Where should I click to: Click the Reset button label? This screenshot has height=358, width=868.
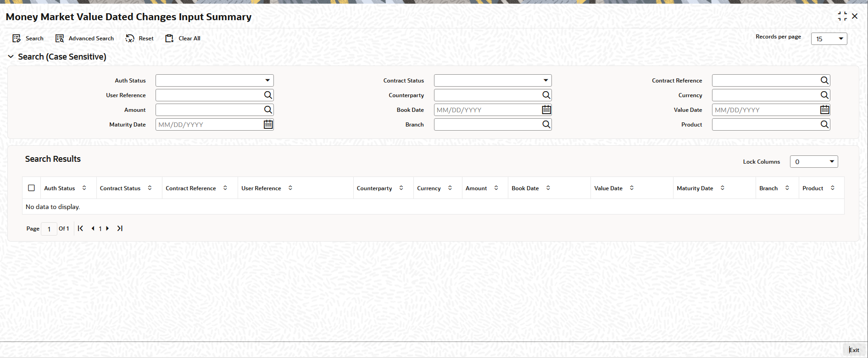tap(146, 39)
